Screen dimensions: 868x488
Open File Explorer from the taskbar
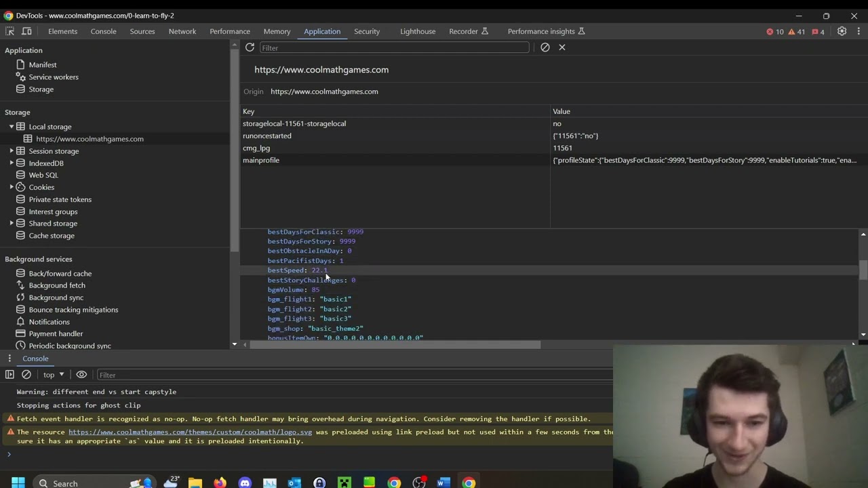tap(195, 483)
